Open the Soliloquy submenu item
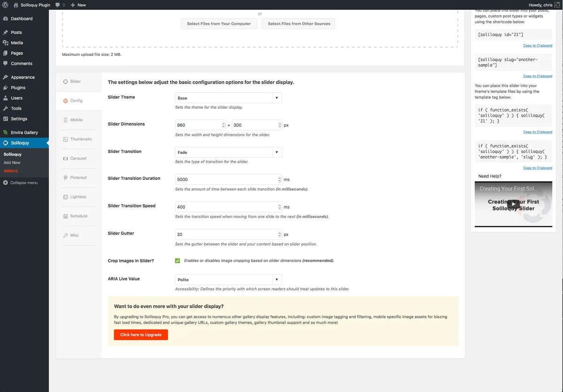 [13, 154]
